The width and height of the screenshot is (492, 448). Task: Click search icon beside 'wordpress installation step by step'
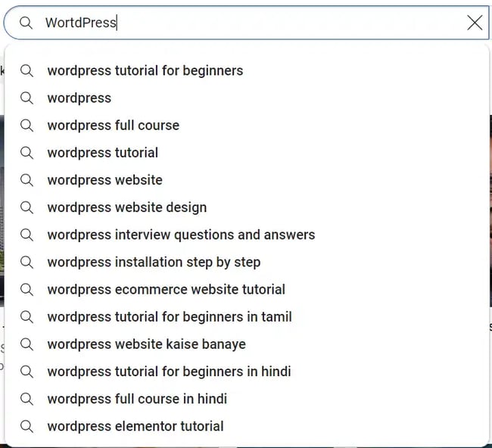26,262
